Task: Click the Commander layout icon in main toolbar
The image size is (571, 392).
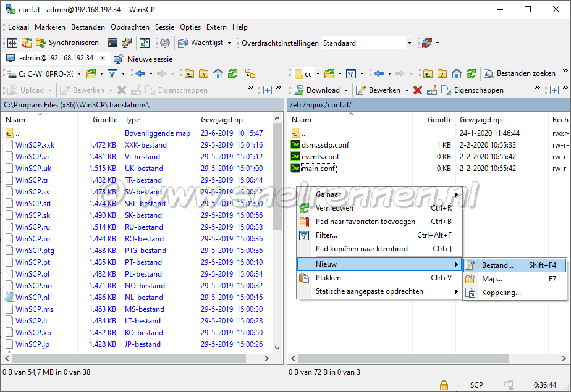Action: 12,43
